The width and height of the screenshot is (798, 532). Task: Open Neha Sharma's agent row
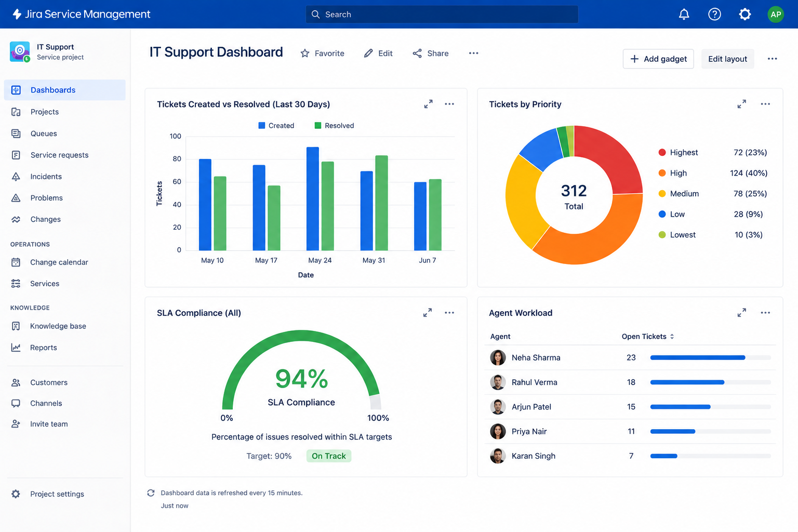tap(630, 357)
